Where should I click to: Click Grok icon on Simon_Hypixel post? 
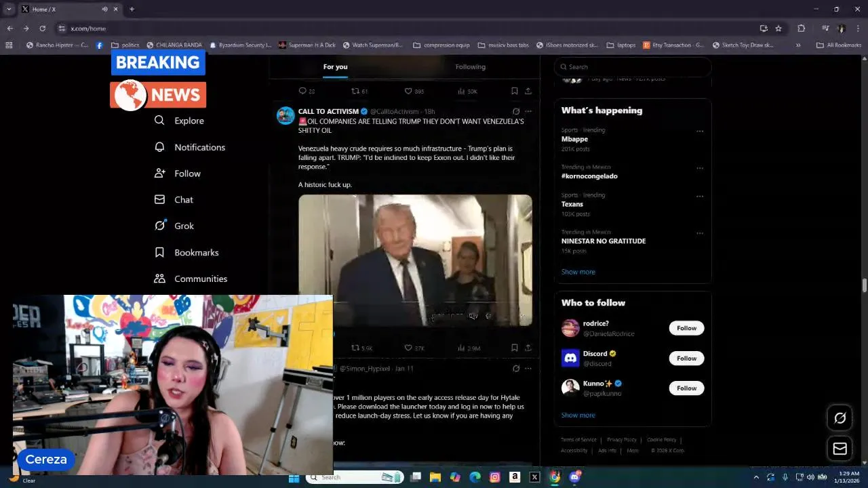516,369
